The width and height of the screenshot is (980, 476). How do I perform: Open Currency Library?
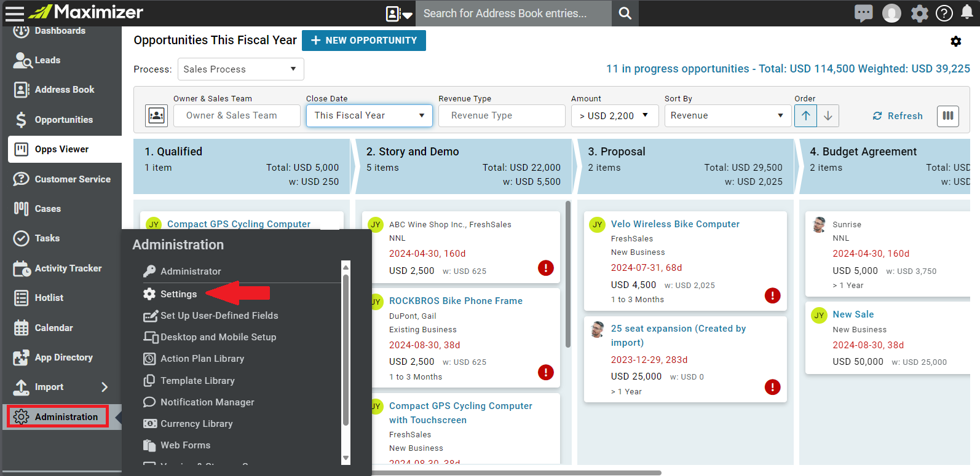tap(197, 424)
